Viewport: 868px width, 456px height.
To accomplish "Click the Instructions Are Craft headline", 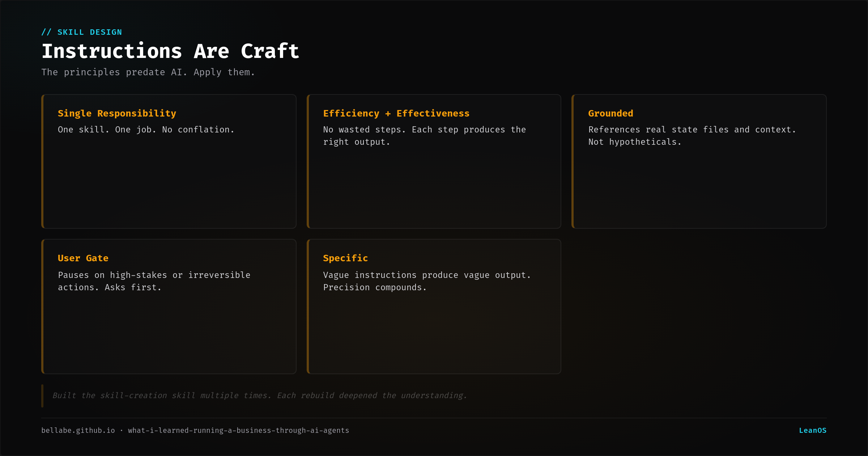I will click(x=170, y=51).
